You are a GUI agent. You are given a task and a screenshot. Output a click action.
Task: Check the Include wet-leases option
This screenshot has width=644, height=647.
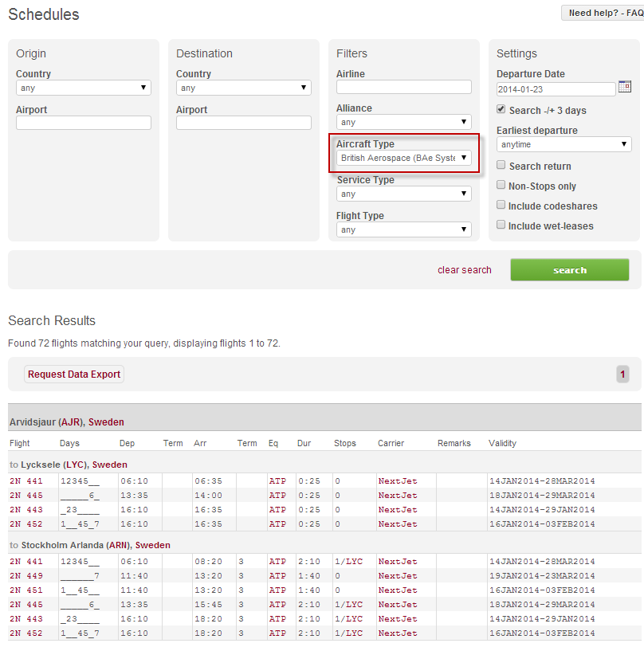501,225
